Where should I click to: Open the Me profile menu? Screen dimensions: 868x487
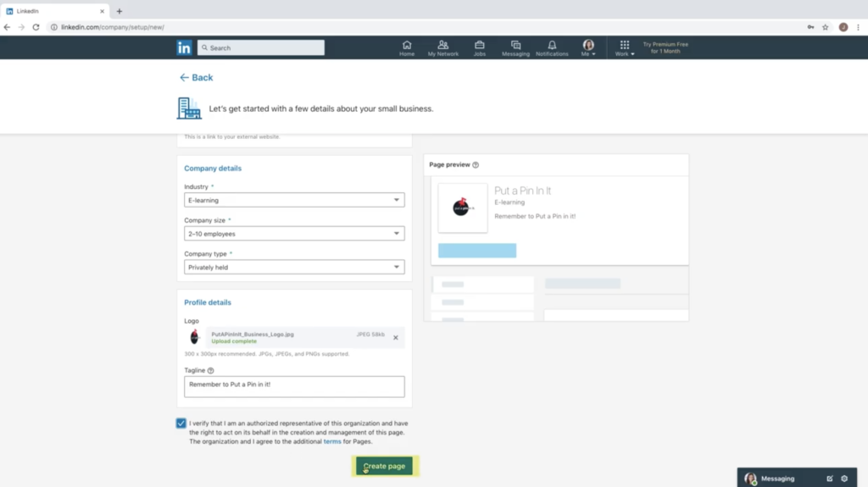click(588, 48)
